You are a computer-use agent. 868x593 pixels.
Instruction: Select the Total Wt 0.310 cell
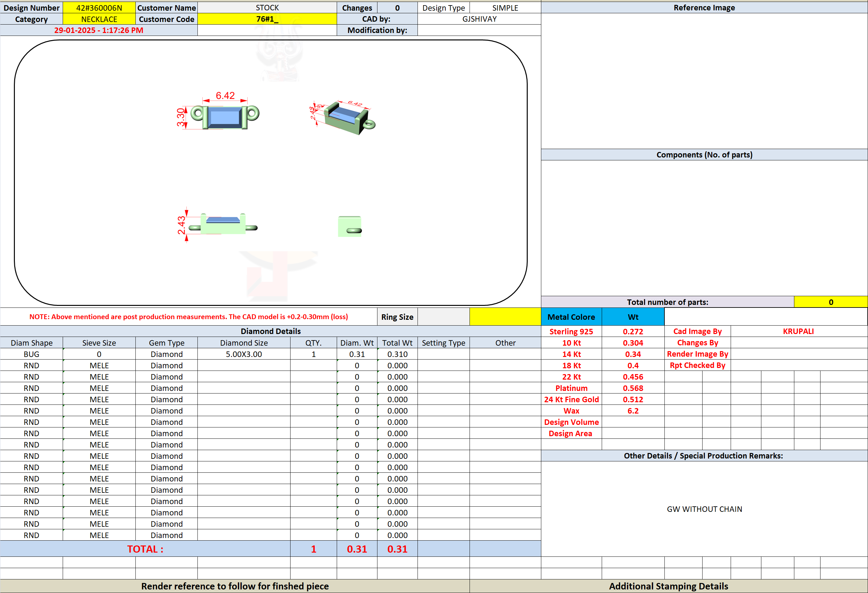[x=397, y=354]
